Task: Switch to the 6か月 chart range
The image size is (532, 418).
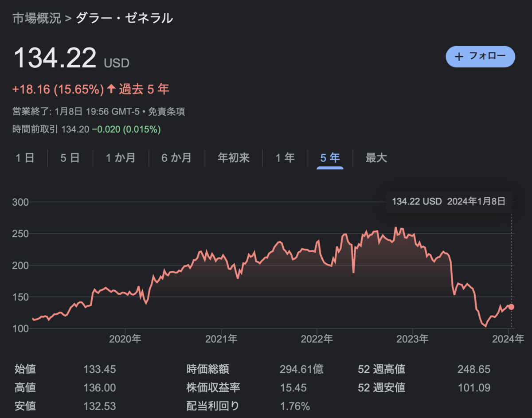Action: point(176,158)
